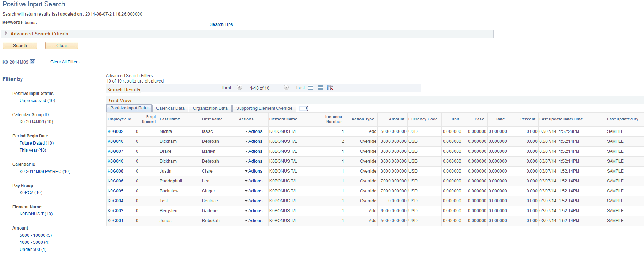Click the Search button
The height and width of the screenshot is (253, 644).
[20, 45]
